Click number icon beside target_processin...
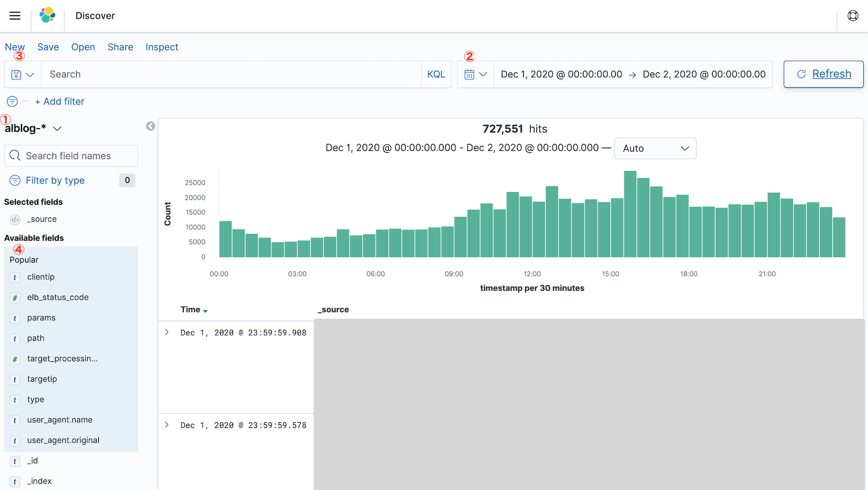 pos(15,359)
